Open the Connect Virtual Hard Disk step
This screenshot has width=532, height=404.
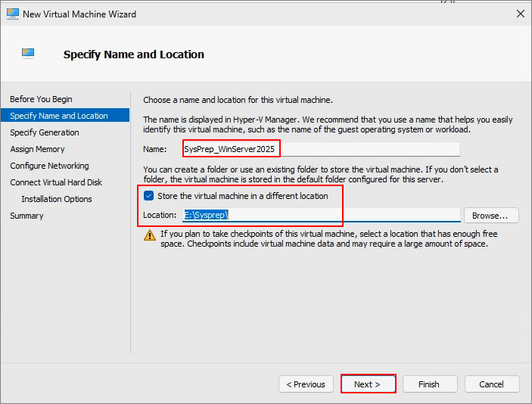(56, 182)
